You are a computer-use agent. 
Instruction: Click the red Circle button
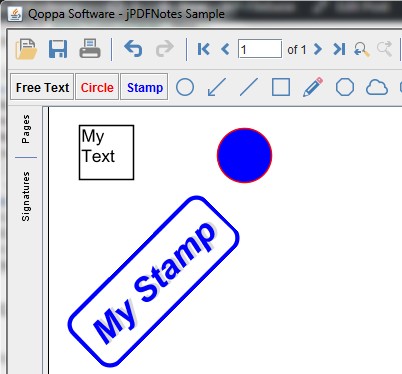click(97, 87)
